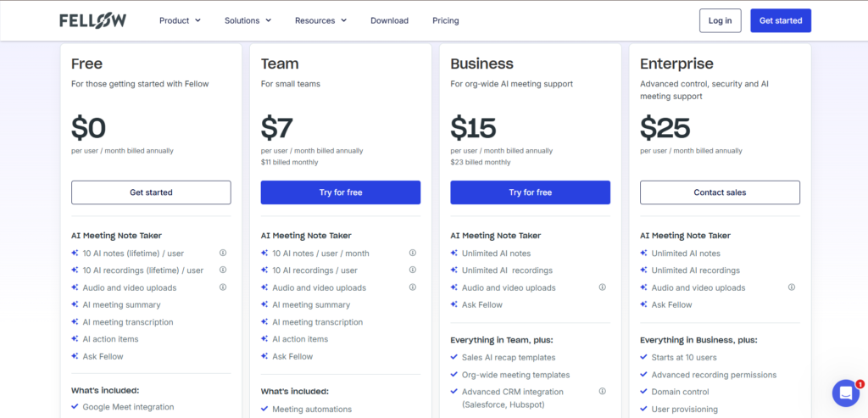Screen dimensions: 868x418
Task: Click checkmark icon next to Domain control
Action: point(644,392)
